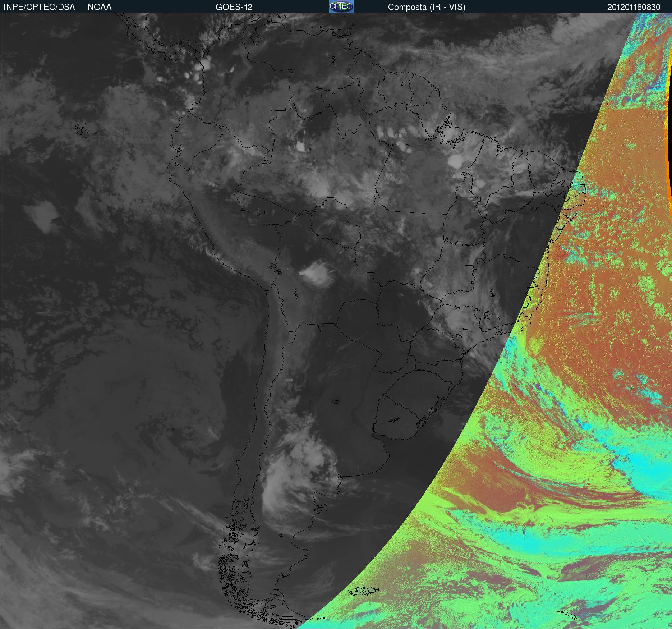Click the 201201160830 timestamp

[634, 7]
